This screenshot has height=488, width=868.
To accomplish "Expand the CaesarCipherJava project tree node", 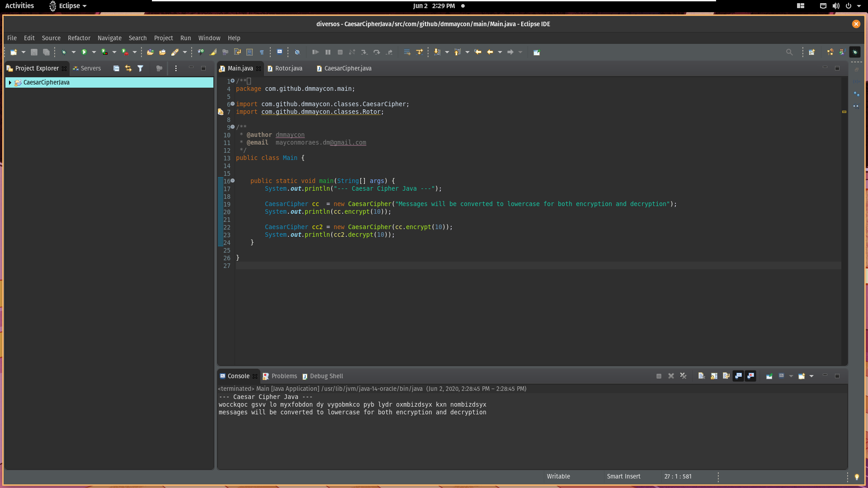I will pos(10,83).
